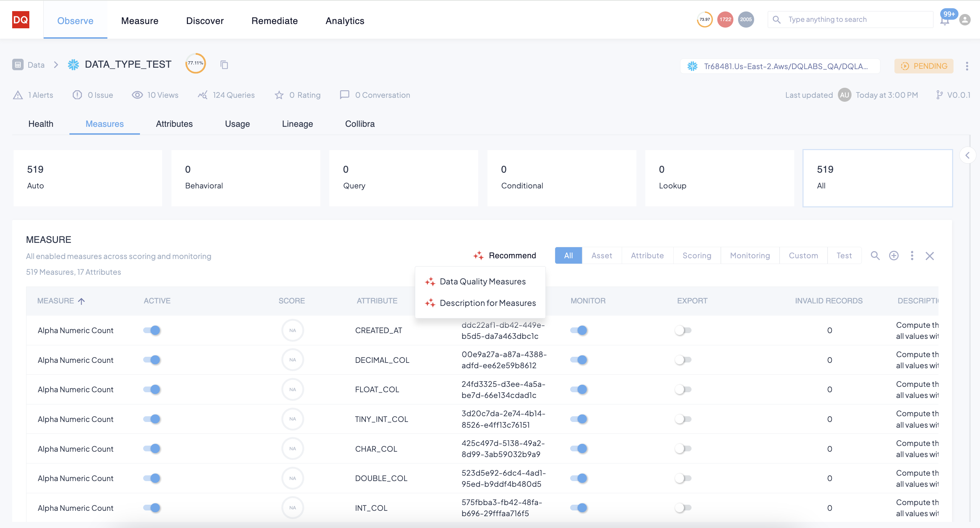This screenshot has height=528, width=980.
Task: Click the Recommend sparkle icon
Action: pyautogui.click(x=478, y=255)
